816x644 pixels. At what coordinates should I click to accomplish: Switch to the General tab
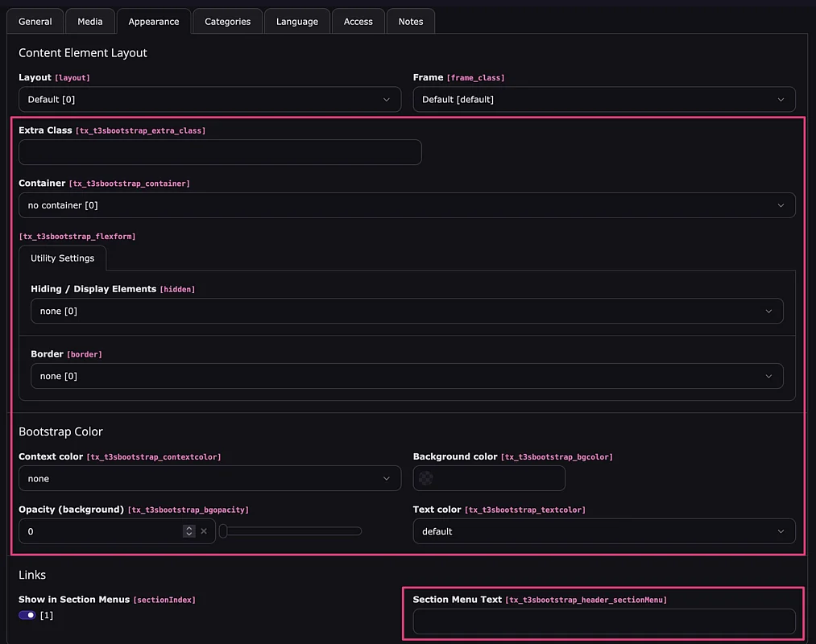[35, 22]
